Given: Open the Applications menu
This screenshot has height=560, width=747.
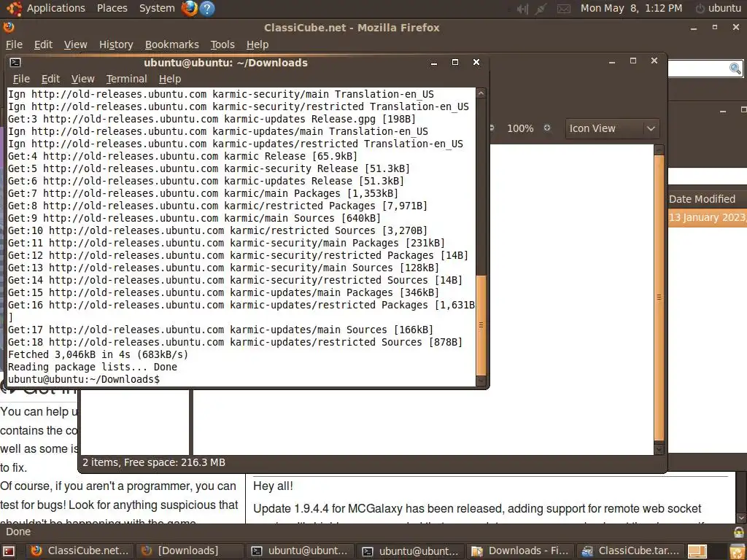Looking at the screenshot, I should (55, 8).
